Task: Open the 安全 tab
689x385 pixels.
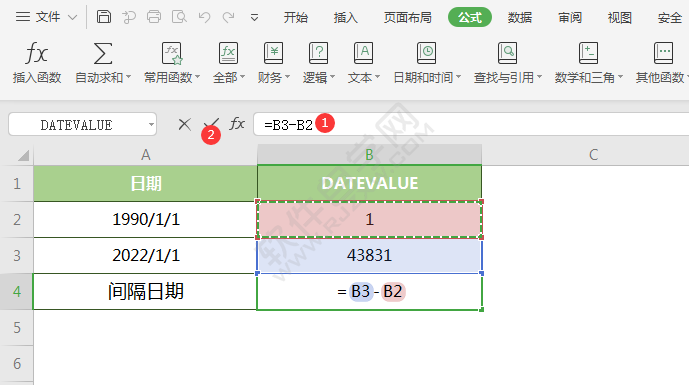Action: [670, 18]
